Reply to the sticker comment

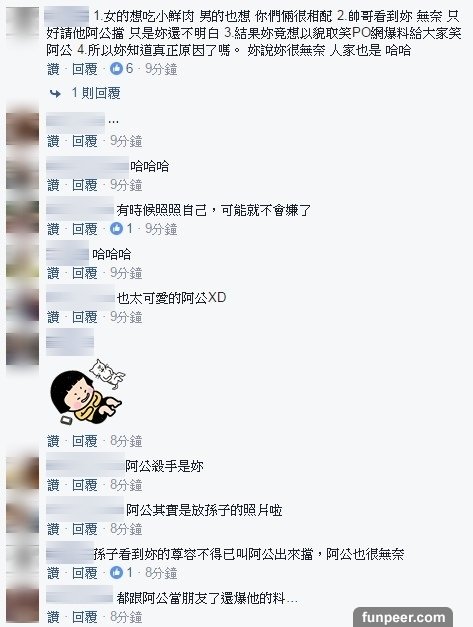[85, 441]
